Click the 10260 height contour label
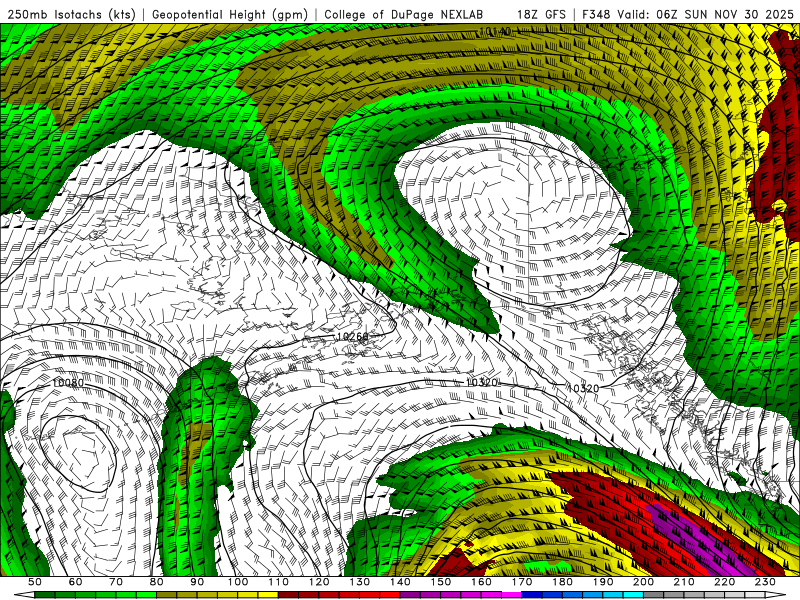Image resolution: width=800 pixels, height=600 pixels. click(352, 337)
